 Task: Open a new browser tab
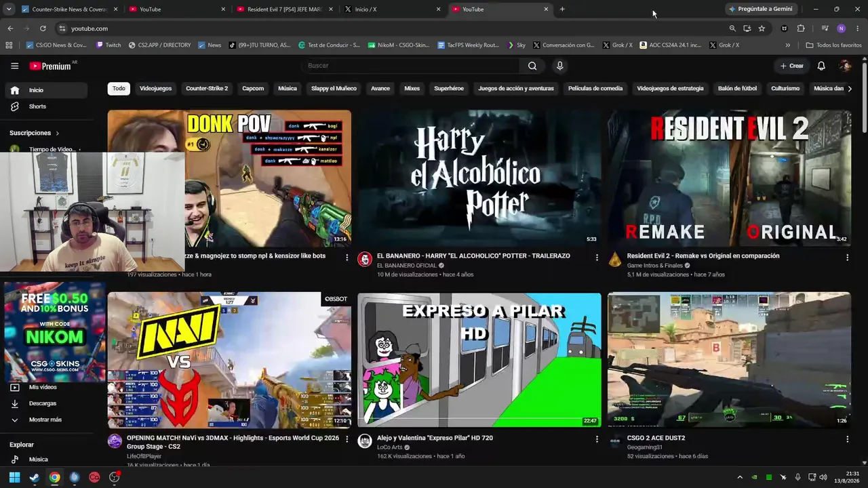click(x=562, y=9)
